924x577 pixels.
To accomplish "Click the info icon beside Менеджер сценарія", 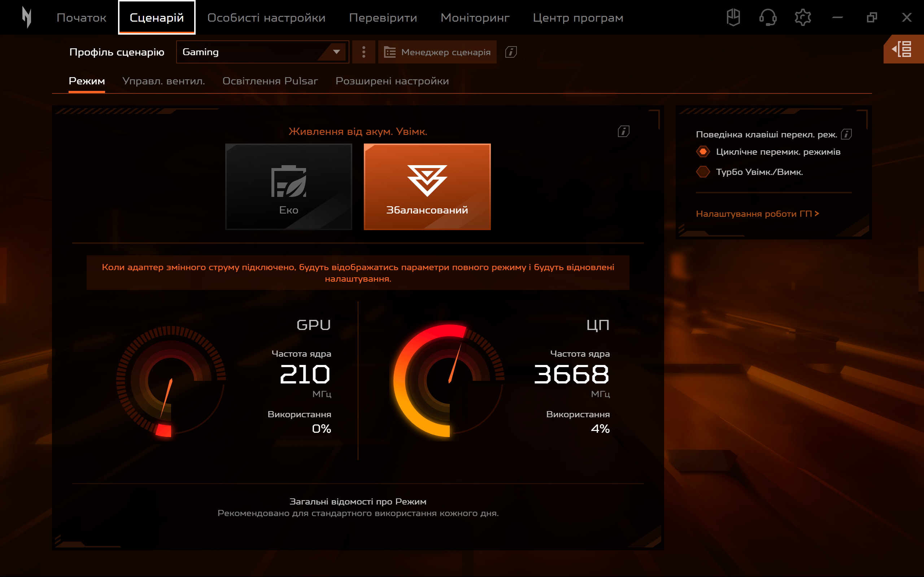I will [510, 52].
